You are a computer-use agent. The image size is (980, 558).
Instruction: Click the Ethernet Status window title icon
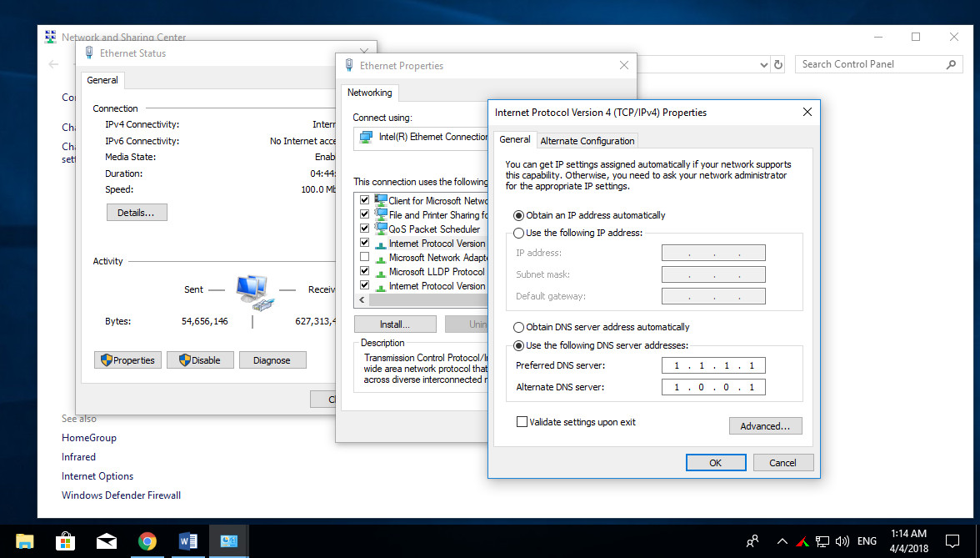[88, 53]
